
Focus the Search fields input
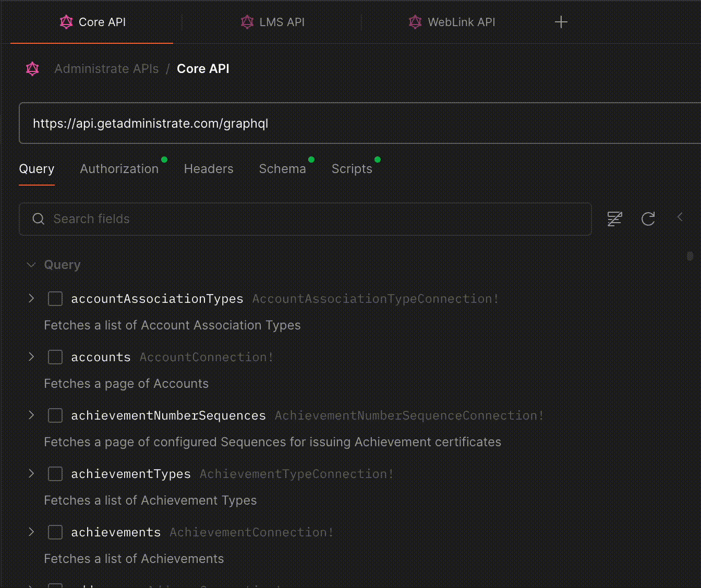coord(305,219)
